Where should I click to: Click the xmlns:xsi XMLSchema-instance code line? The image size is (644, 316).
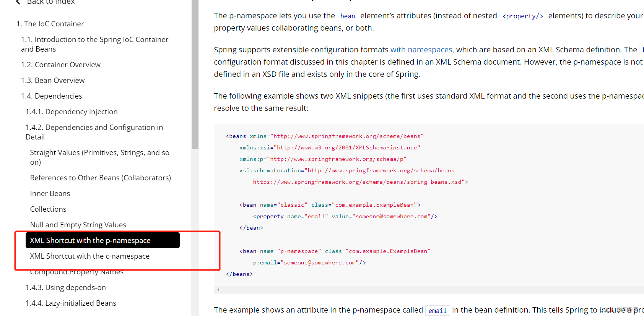pos(330,147)
